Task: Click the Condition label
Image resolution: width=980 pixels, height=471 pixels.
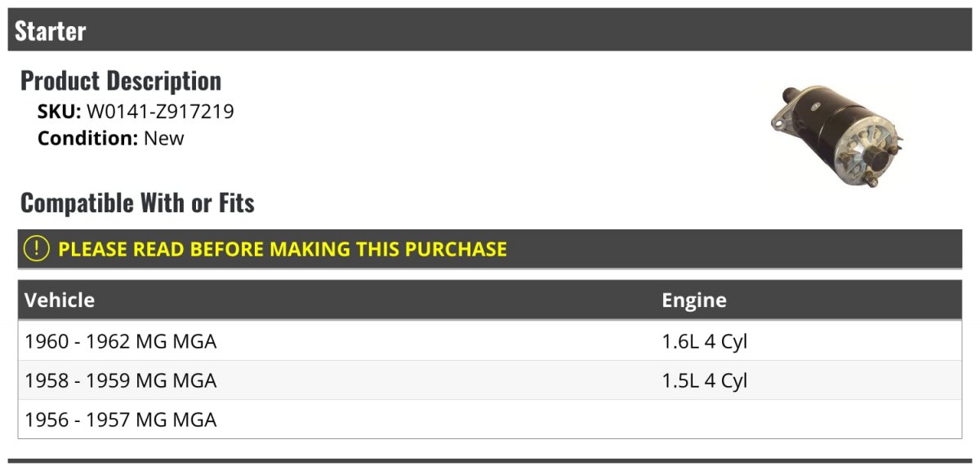Action: point(88,138)
